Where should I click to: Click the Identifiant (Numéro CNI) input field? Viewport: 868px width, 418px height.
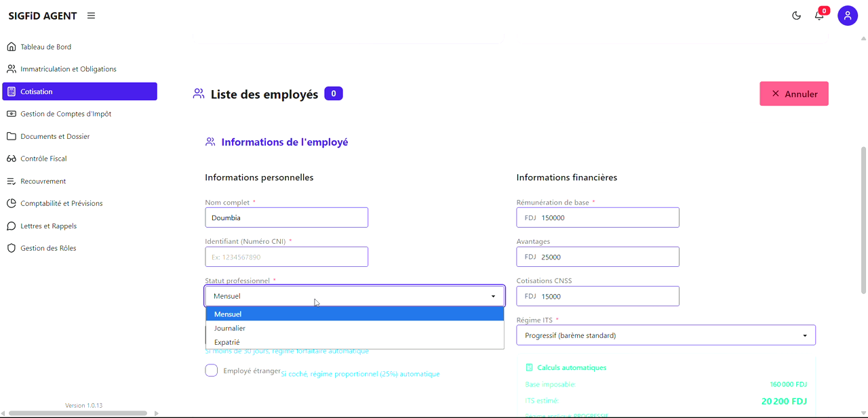286,256
